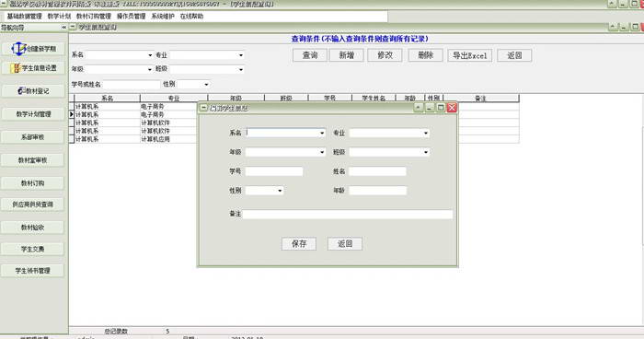Viewport: 644px width, 339px height.
Task: Click the 保存 button in the dialog
Action: coord(299,243)
